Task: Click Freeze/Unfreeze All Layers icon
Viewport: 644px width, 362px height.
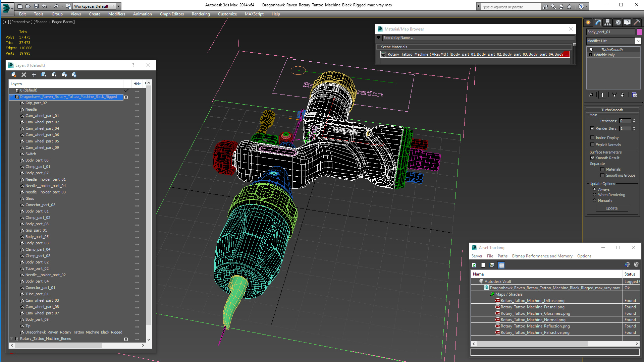Action: coord(74,75)
